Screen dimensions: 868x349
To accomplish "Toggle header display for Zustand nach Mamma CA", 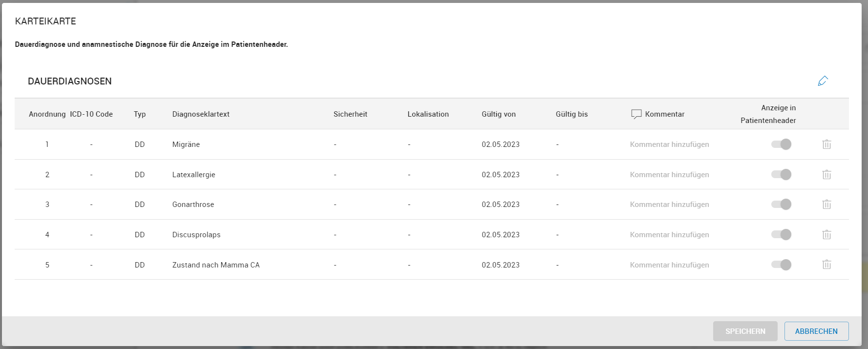I will (781, 265).
